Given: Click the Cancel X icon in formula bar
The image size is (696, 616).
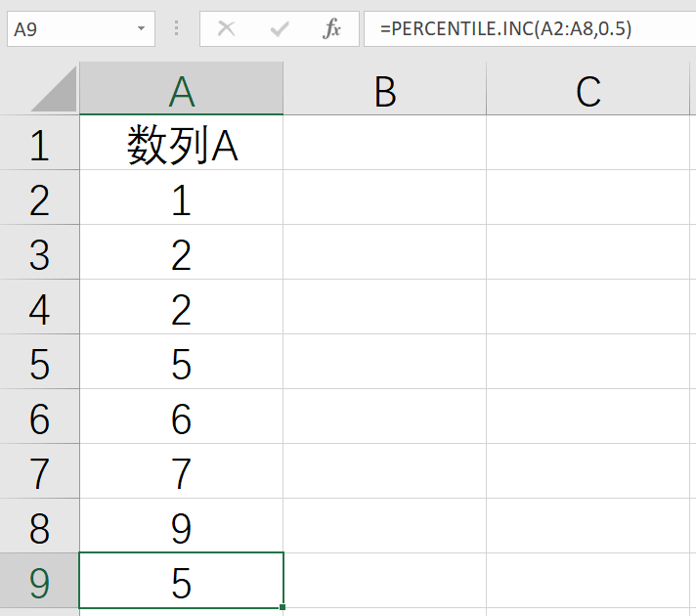Looking at the screenshot, I should (227, 29).
